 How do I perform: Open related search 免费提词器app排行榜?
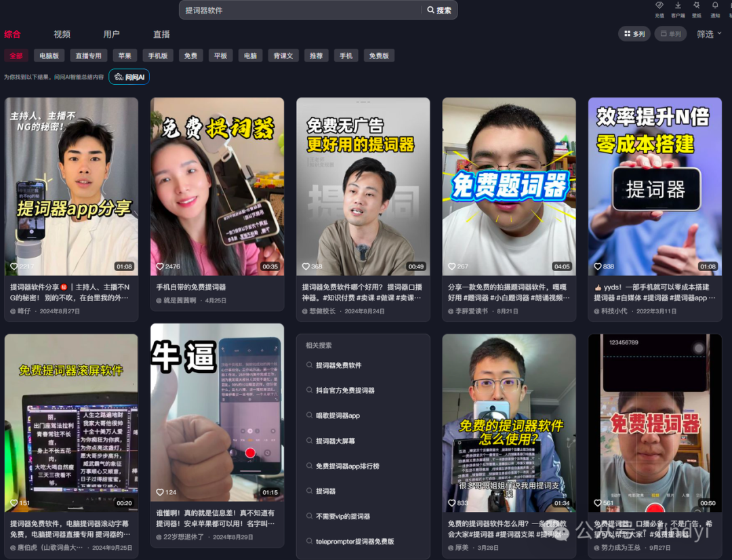347,466
